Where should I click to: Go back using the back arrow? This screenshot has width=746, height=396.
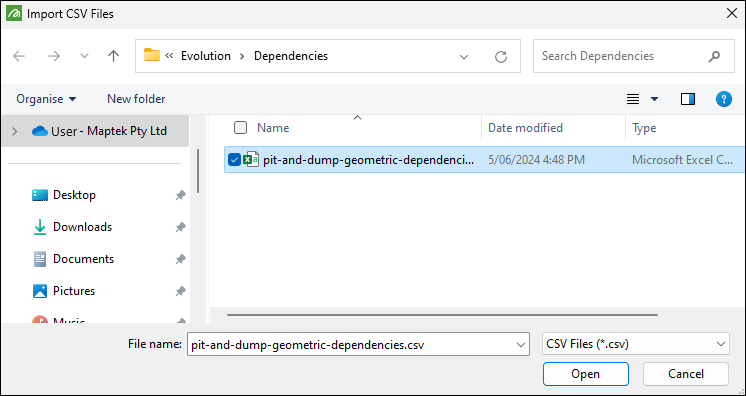tap(19, 56)
